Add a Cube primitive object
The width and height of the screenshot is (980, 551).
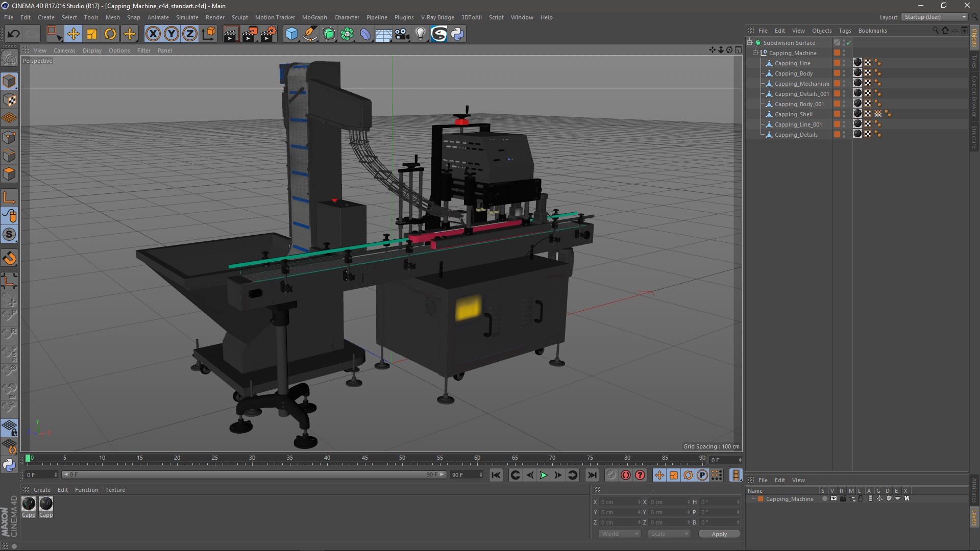[291, 34]
